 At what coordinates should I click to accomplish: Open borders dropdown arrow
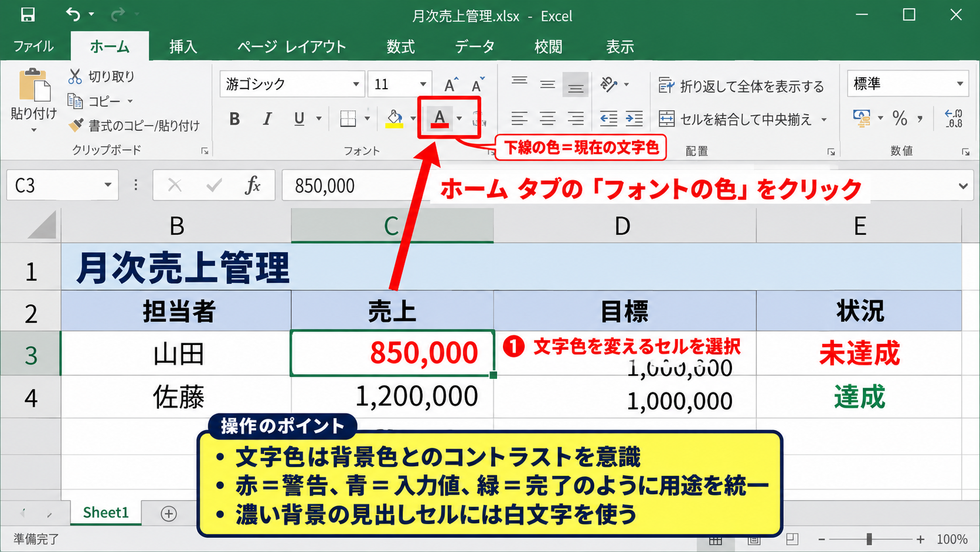pyautogui.click(x=367, y=119)
